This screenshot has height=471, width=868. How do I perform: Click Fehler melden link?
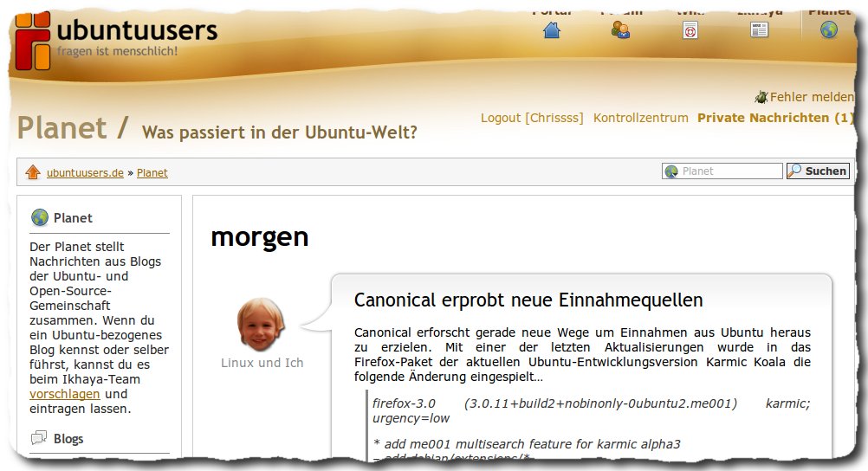(x=812, y=98)
